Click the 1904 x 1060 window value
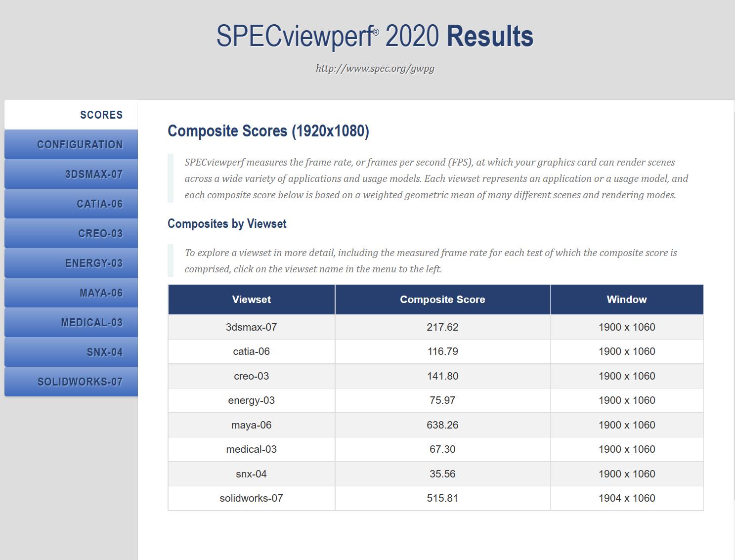 [627, 498]
